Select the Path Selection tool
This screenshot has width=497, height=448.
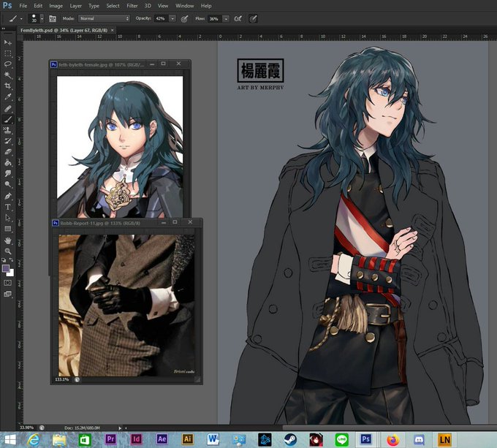tap(8, 218)
